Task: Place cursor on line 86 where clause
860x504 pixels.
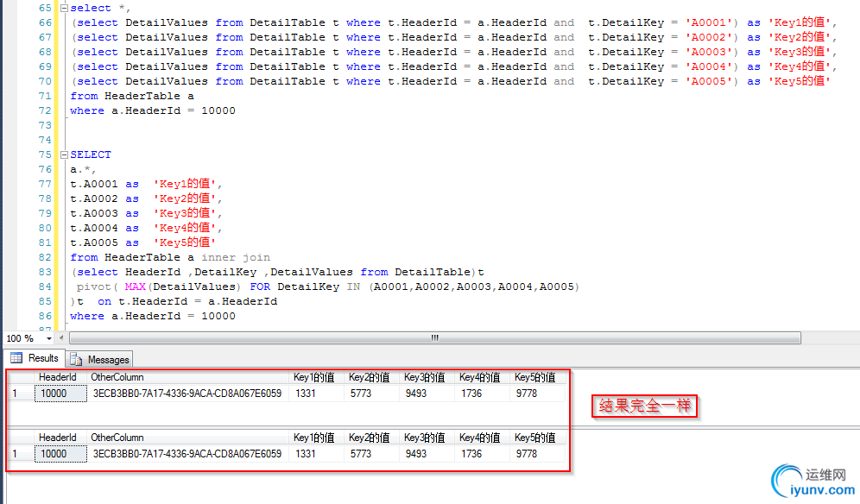Action: click(x=153, y=317)
